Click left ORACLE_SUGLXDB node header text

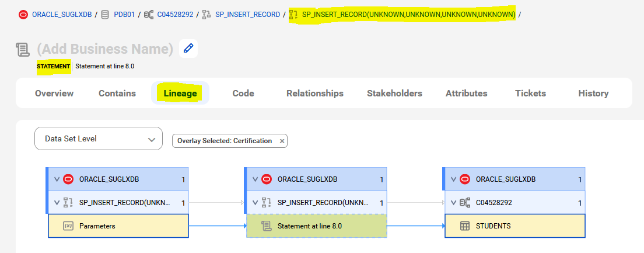[x=109, y=179]
